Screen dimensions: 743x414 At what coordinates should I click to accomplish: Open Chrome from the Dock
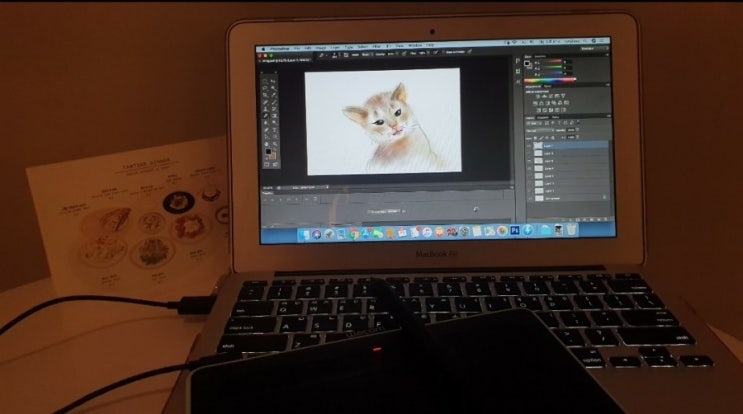[x=353, y=234]
